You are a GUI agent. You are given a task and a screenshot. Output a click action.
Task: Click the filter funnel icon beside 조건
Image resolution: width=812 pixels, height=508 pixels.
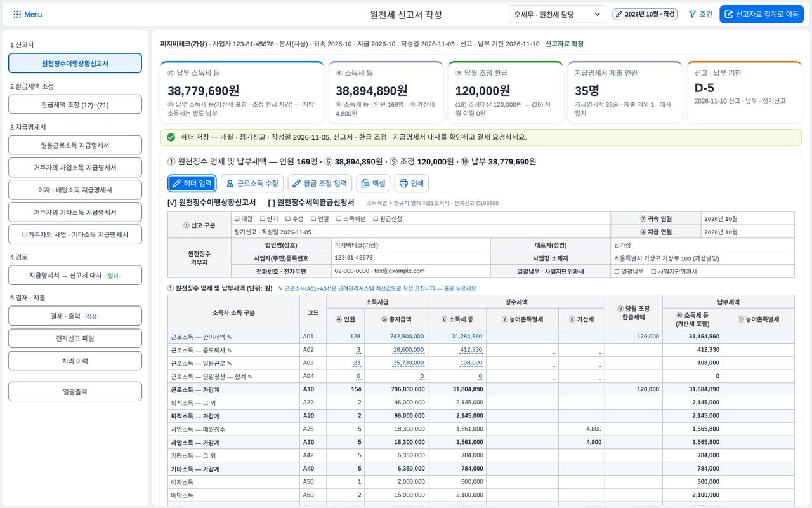click(692, 14)
